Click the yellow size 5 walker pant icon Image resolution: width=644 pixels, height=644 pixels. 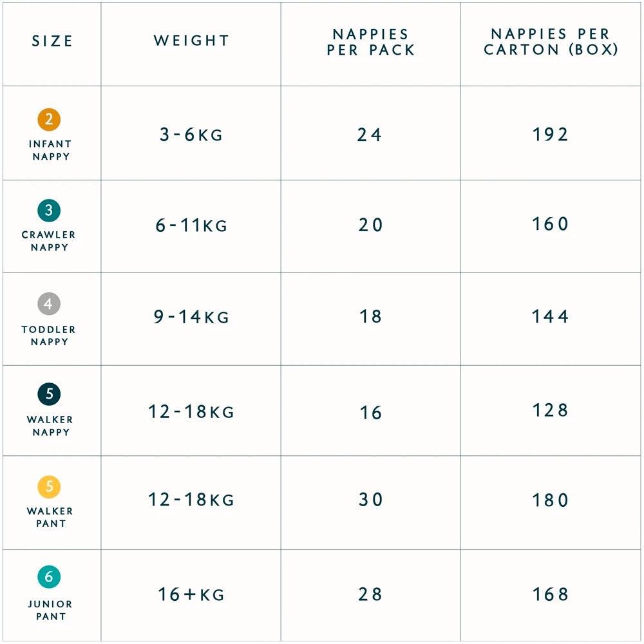click(x=49, y=487)
